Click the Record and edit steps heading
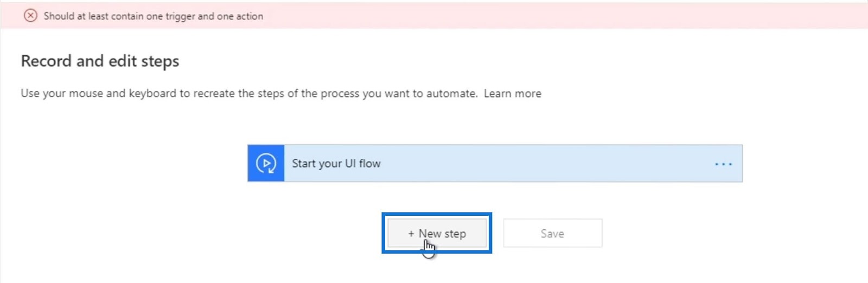The height and width of the screenshot is (283, 868). pyautogui.click(x=100, y=61)
